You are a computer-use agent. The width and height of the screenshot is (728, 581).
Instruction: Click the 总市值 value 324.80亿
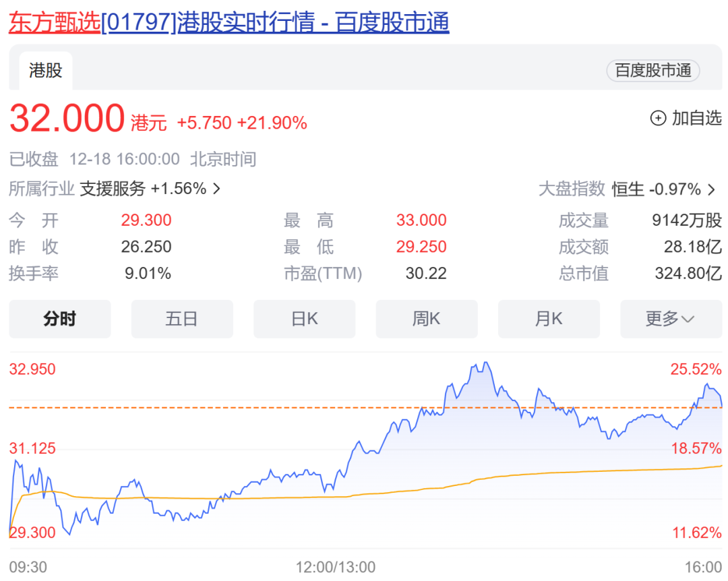[x=688, y=274]
